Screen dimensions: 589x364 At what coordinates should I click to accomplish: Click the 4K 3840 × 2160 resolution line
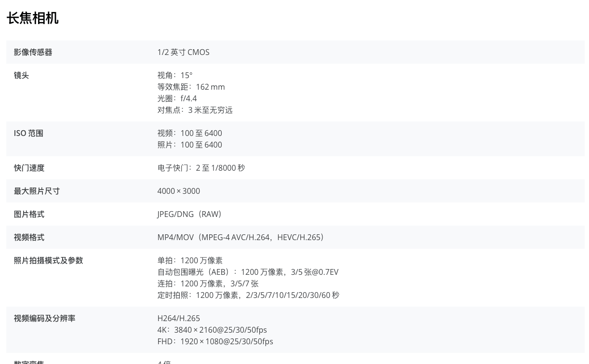click(212, 330)
